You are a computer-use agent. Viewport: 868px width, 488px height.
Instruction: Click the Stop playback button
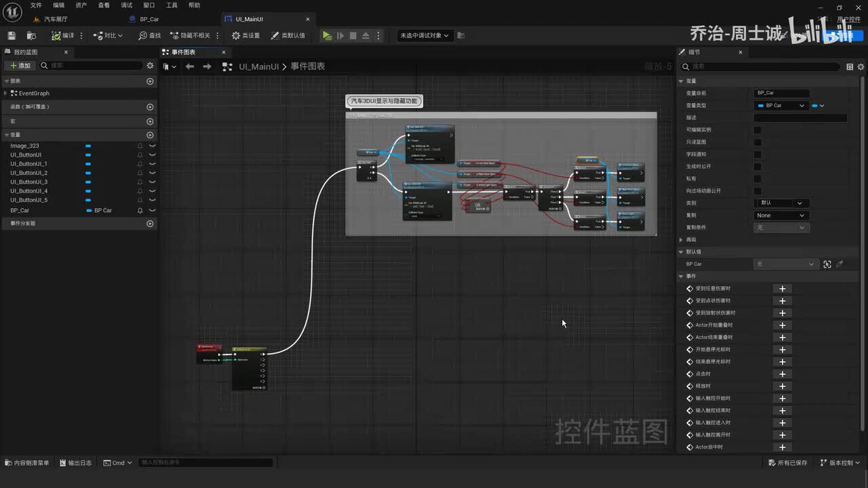click(353, 35)
